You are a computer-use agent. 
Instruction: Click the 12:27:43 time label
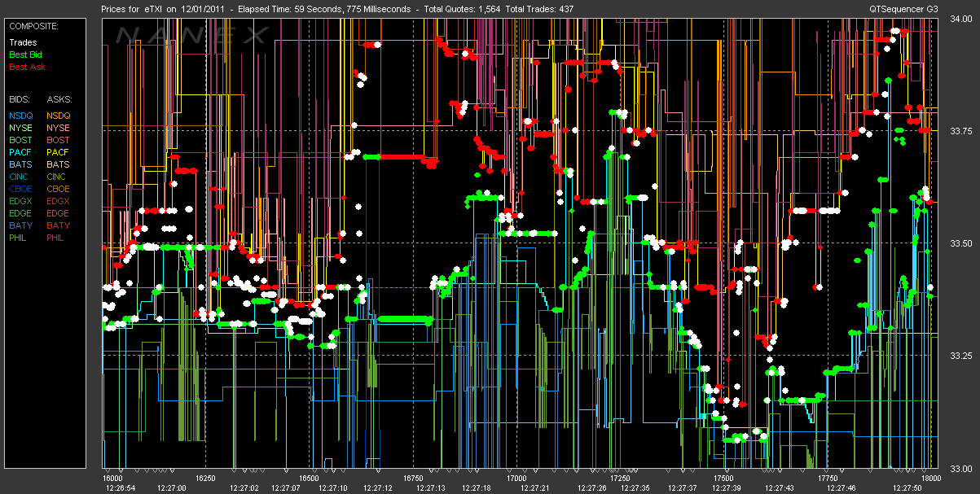(x=779, y=487)
